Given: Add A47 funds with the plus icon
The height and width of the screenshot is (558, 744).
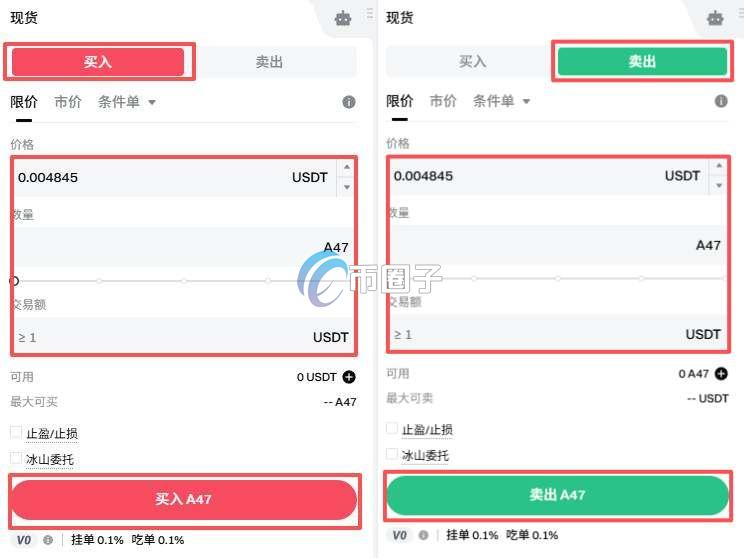Looking at the screenshot, I should click(x=721, y=374).
